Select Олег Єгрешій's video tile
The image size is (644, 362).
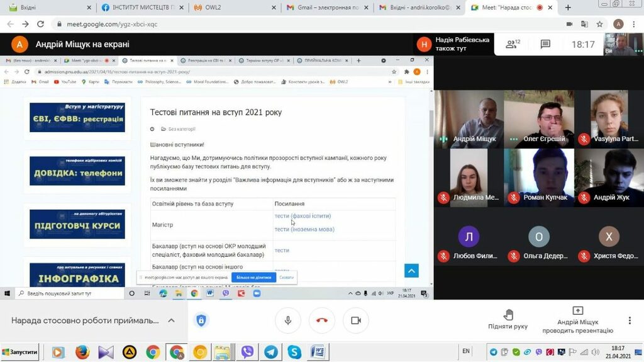tap(539, 119)
